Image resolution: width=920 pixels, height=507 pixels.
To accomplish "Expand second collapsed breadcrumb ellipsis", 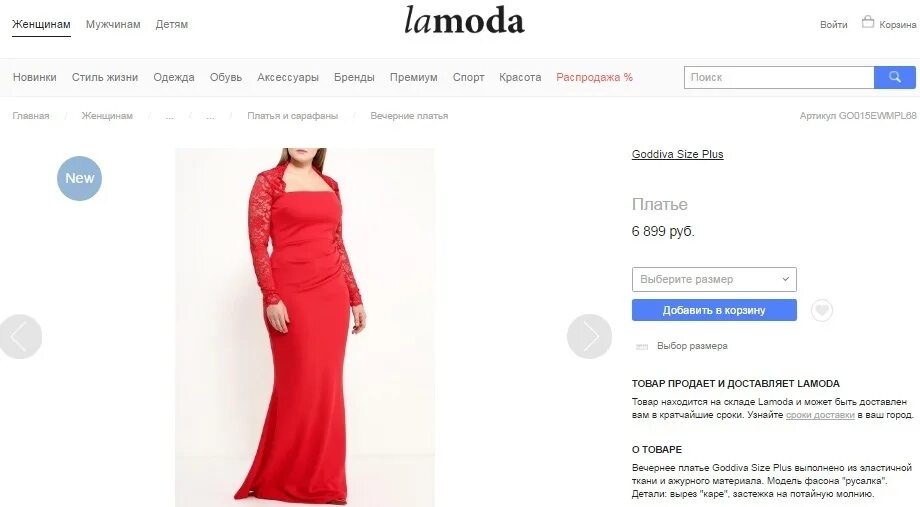I will click(x=210, y=116).
